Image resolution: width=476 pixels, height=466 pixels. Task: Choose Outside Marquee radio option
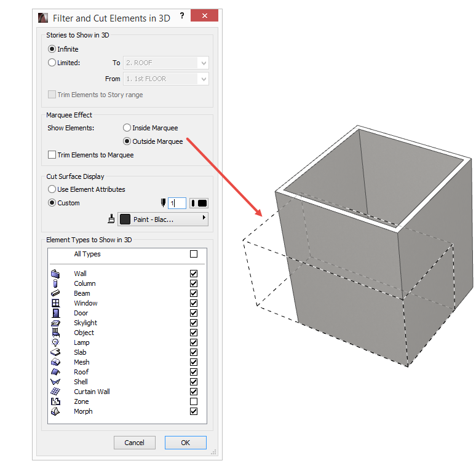[127, 141]
